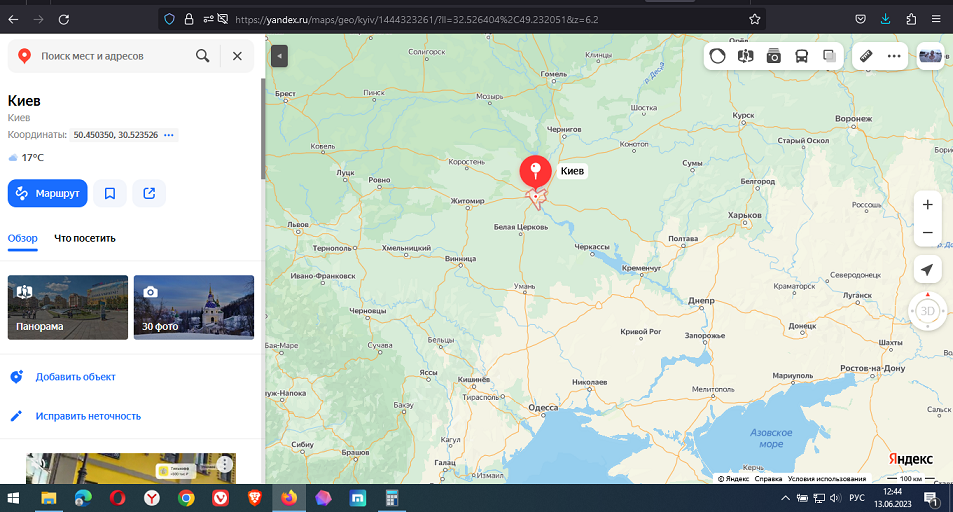Open Google Chrome from taskbar
The image size is (953, 512).
coord(187,499)
